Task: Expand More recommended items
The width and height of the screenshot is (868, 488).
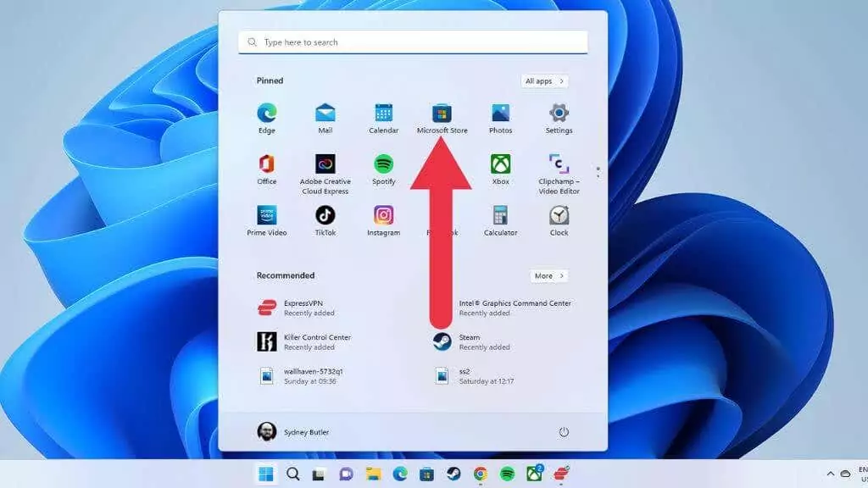Action: 548,275
